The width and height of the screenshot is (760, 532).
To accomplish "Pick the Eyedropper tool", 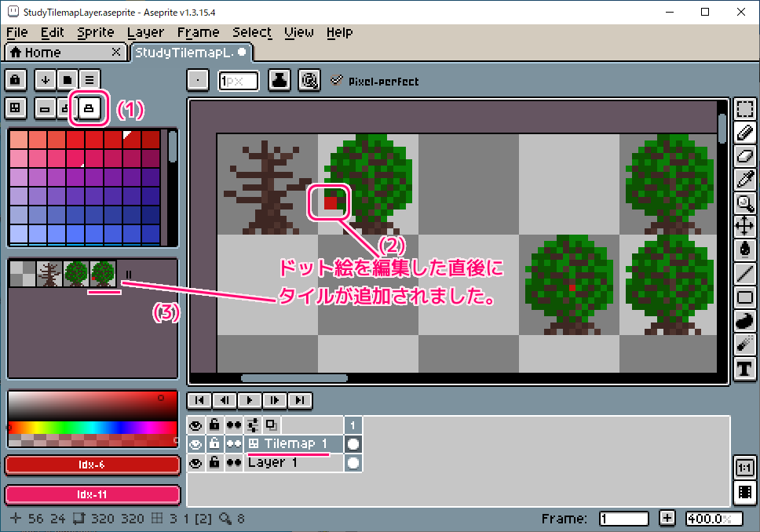I will click(744, 180).
